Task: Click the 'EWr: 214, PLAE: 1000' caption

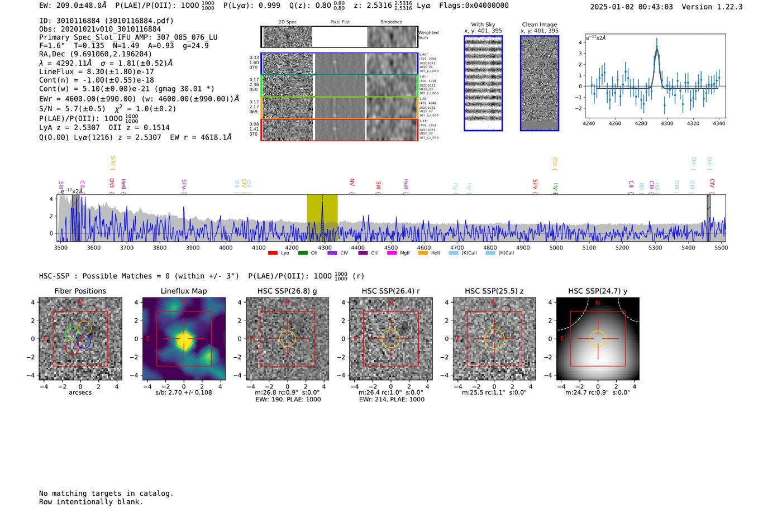Action: tap(392, 400)
